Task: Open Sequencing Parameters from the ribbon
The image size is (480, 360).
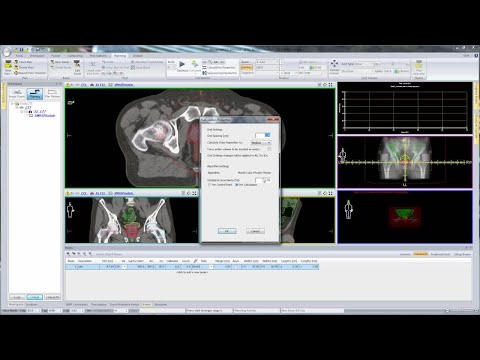Action: coord(220,73)
